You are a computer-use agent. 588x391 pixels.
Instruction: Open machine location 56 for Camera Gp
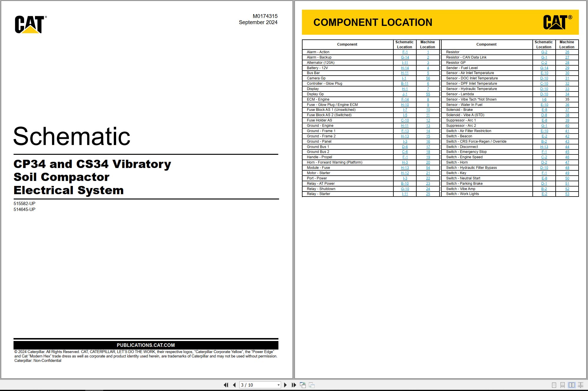[x=428, y=78]
